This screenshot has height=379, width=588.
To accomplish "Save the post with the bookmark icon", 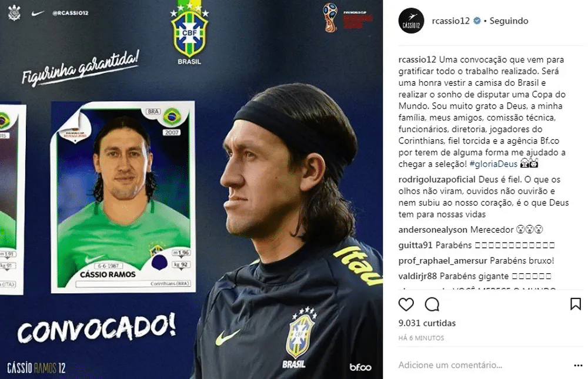I will [x=576, y=304].
